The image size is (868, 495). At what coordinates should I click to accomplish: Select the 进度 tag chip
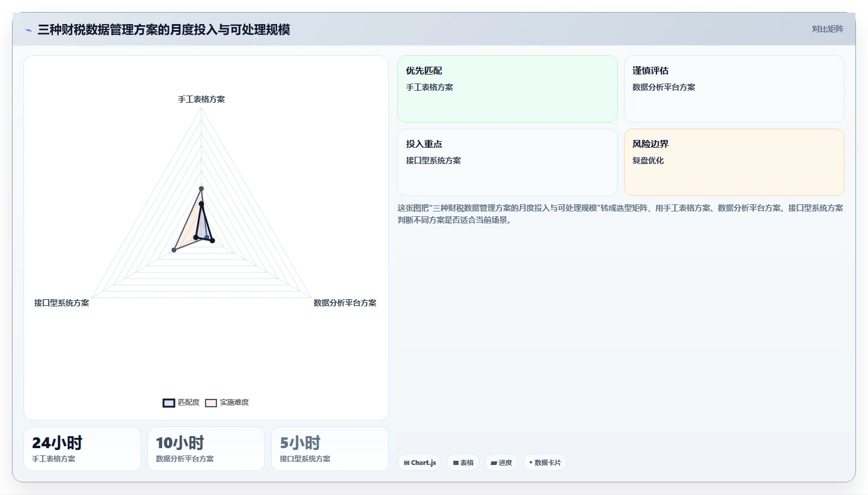(x=501, y=463)
